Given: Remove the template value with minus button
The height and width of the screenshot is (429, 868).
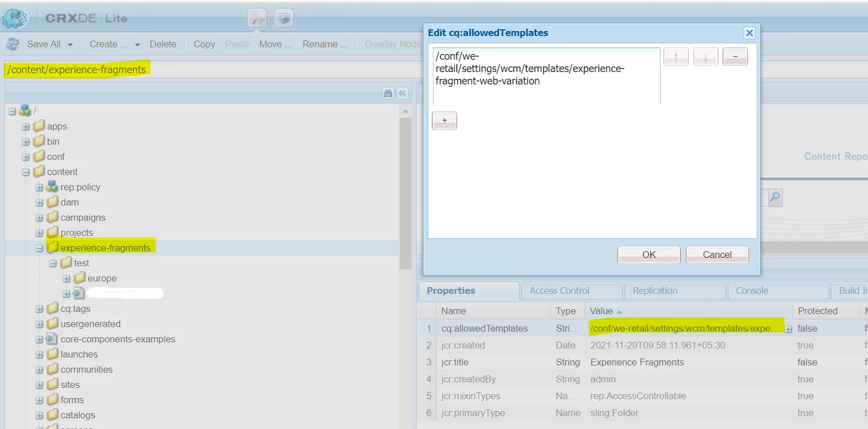Looking at the screenshot, I should click(x=735, y=57).
